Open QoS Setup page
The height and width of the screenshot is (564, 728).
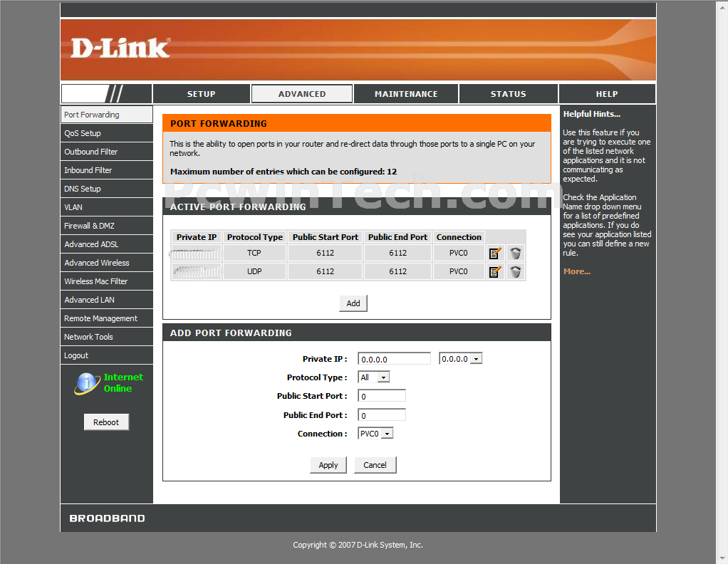(x=106, y=133)
